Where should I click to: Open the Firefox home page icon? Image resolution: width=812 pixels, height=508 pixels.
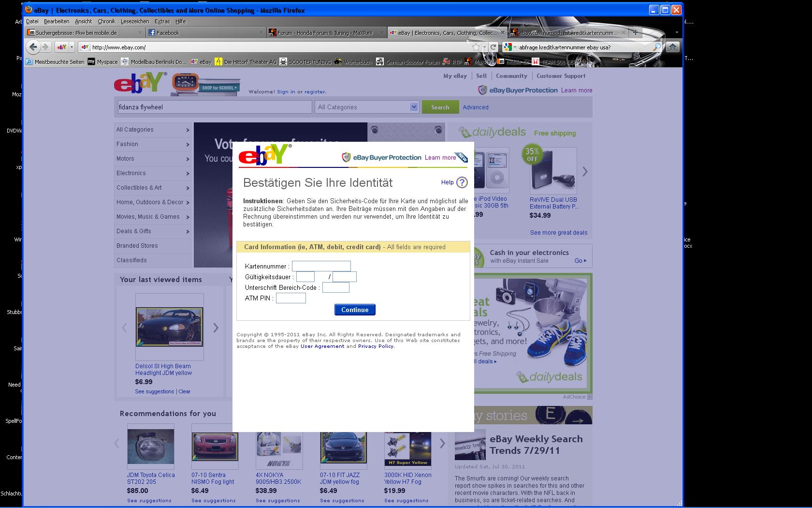point(672,47)
